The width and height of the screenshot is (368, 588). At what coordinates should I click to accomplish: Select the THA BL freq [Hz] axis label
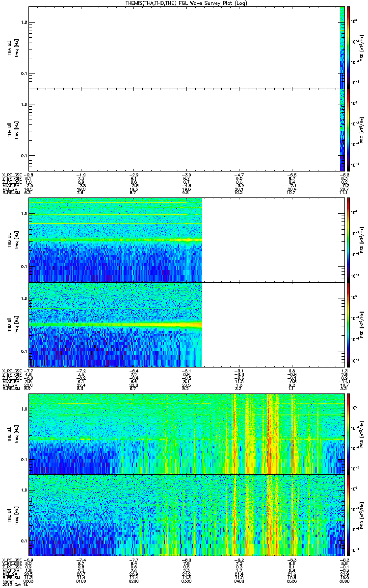(13, 47)
